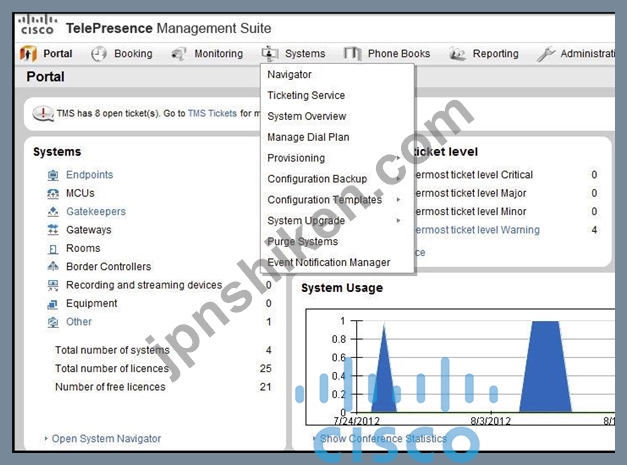Click Total number of systems text
This screenshot has height=465, width=627.
(112, 350)
